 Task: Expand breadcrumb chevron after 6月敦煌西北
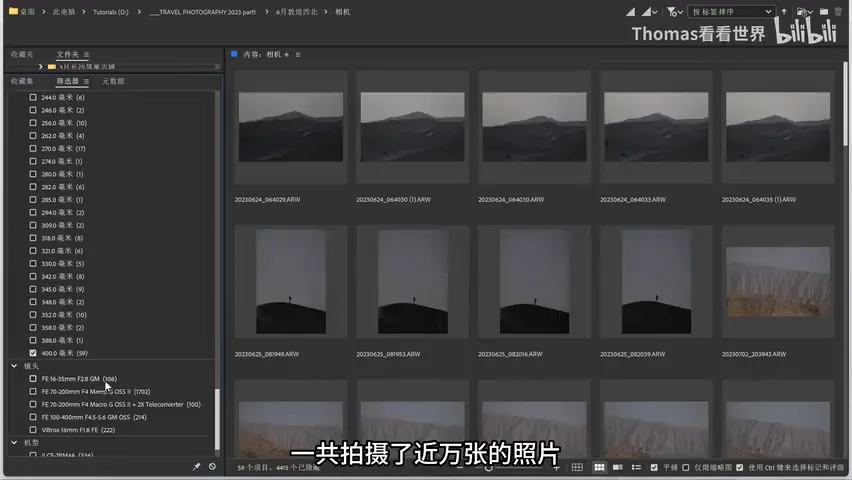coord(325,11)
